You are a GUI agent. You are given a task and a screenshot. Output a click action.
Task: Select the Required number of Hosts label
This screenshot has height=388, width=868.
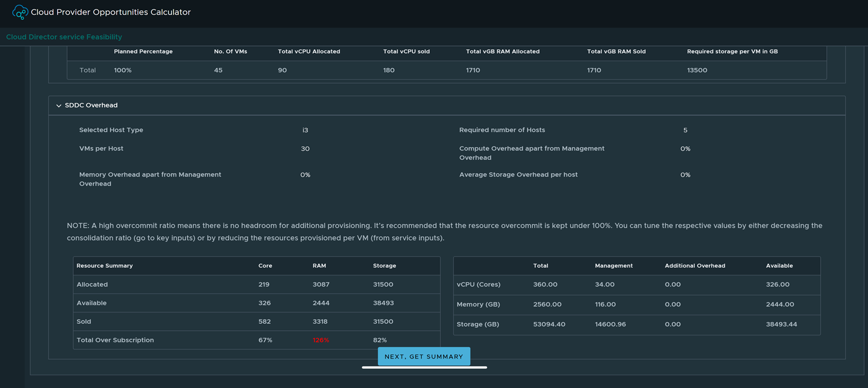pos(502,130)
